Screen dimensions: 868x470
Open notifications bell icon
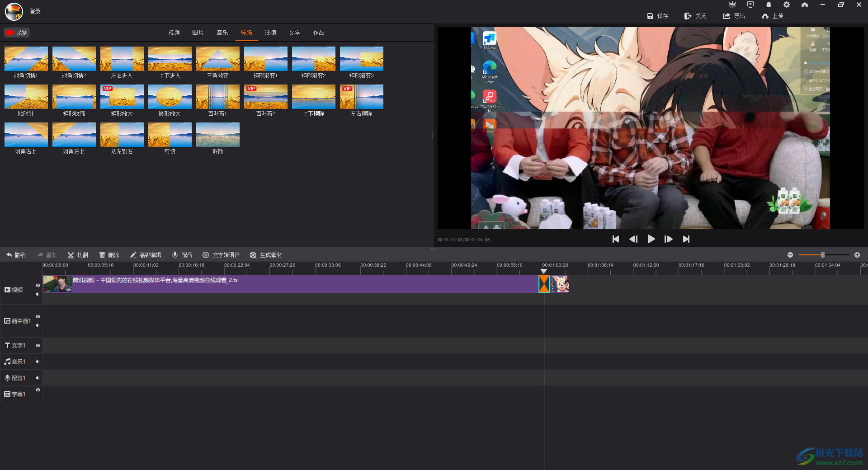(769, 5)
